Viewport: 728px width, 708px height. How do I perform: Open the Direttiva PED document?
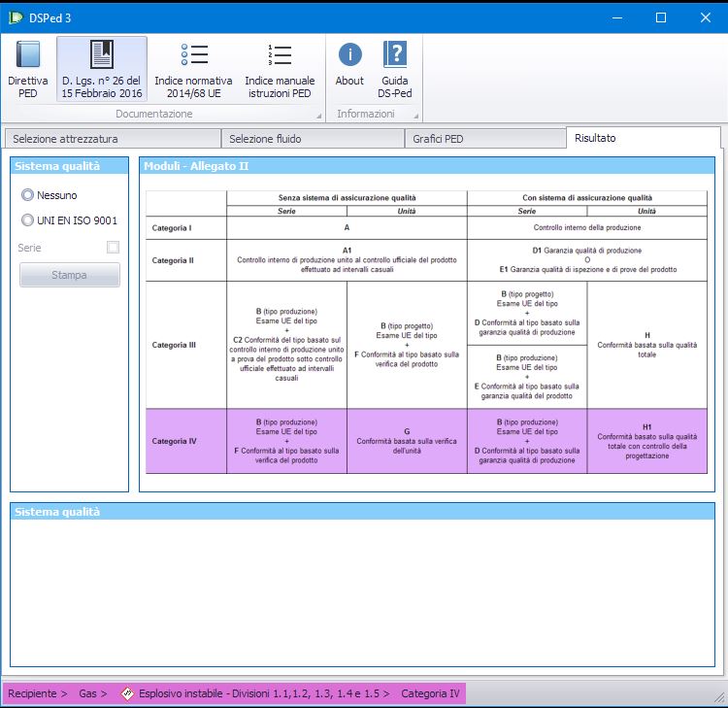pyautogui.click(x=28, y=69)
